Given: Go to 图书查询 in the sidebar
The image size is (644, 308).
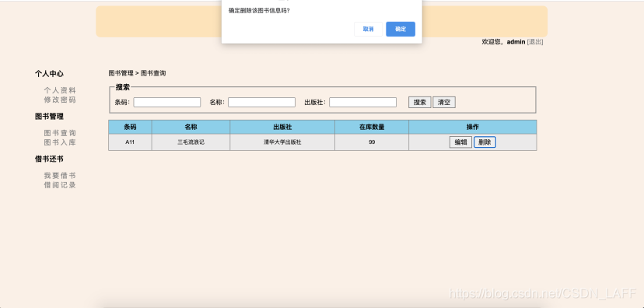Looking at the screenshot, I should [60, 133].
